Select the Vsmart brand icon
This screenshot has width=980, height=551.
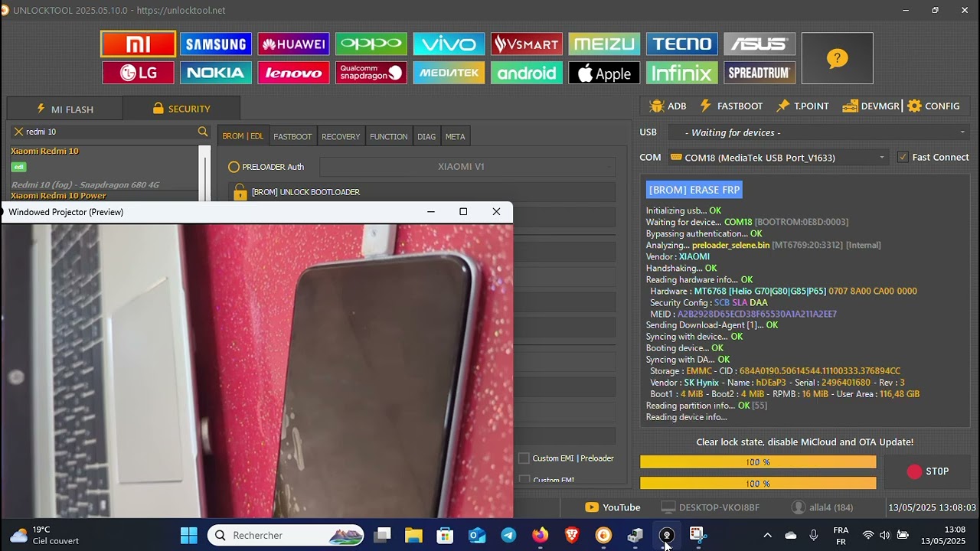tap(527, 44)
